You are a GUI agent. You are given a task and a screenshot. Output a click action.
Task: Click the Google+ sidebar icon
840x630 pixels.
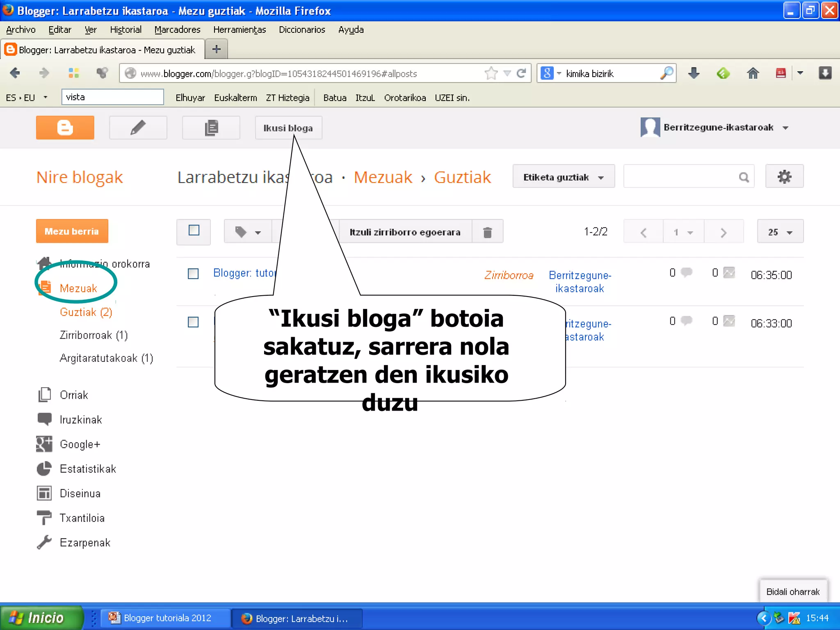(44, 444)
